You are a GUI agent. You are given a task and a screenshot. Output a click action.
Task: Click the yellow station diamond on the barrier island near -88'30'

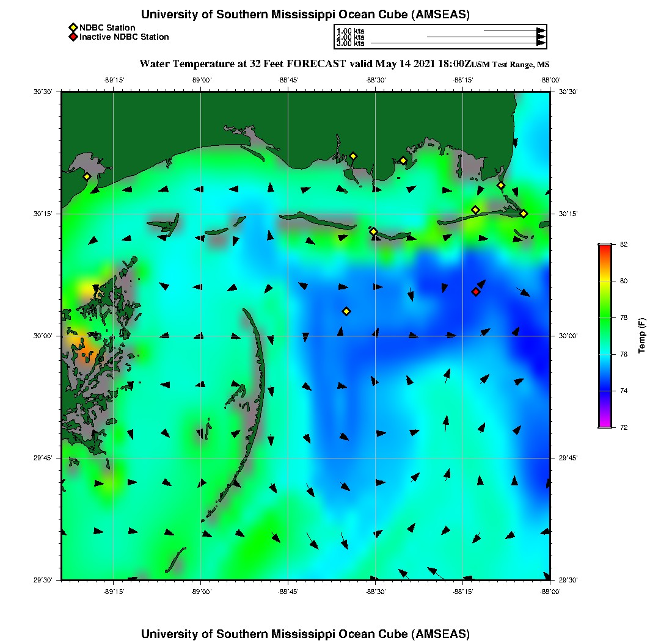(x=373, y=231)
